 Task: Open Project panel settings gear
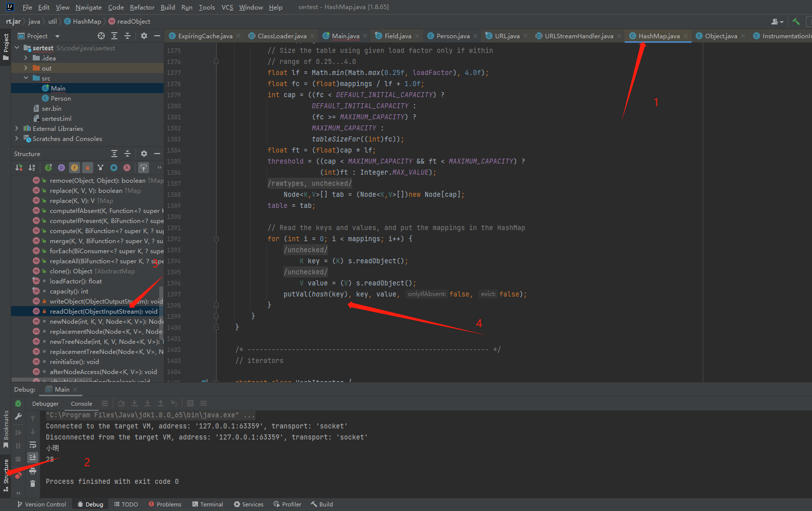point(144,36)
